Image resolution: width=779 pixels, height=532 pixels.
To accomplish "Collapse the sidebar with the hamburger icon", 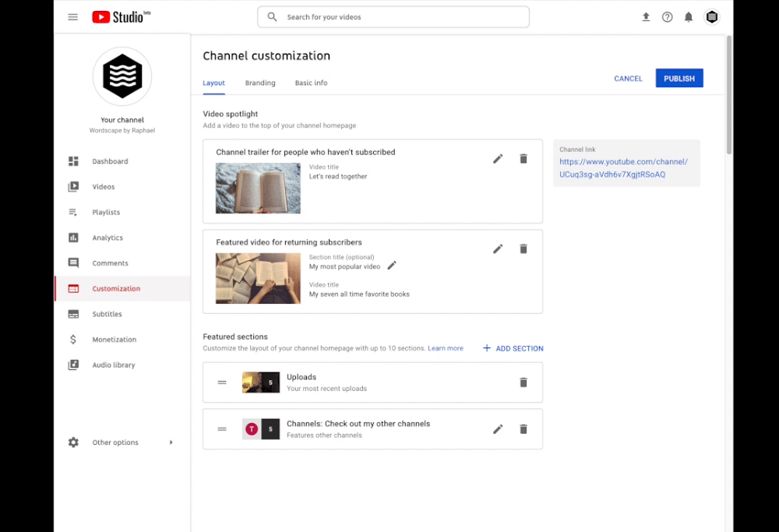I will (72, 16).
